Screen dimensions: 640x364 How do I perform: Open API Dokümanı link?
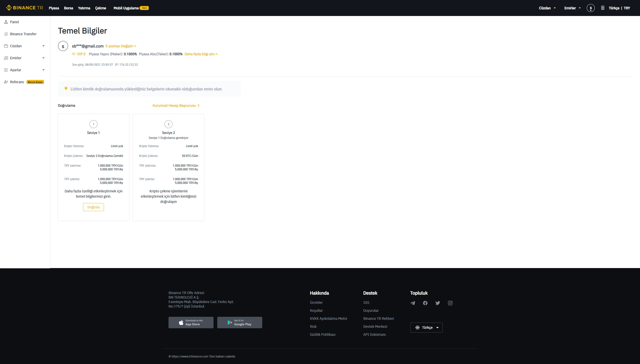(374, 335)
